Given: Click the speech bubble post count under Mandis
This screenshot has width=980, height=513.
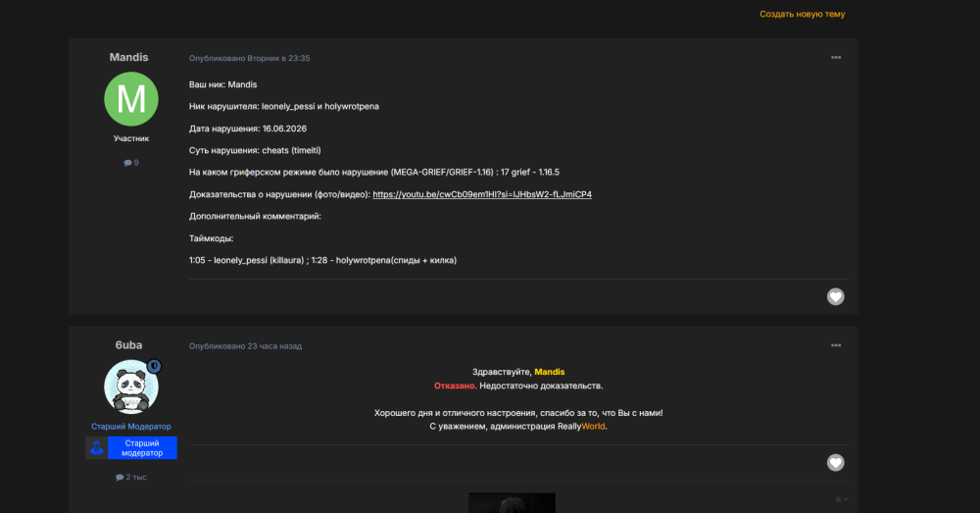Looking at the screenshot, I should pyautogui.click(x=130, y=163).
